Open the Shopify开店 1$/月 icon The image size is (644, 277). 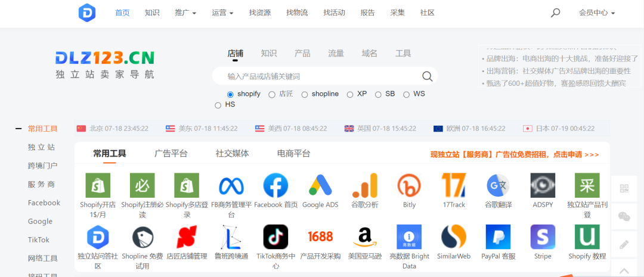(x=98, y=185)
